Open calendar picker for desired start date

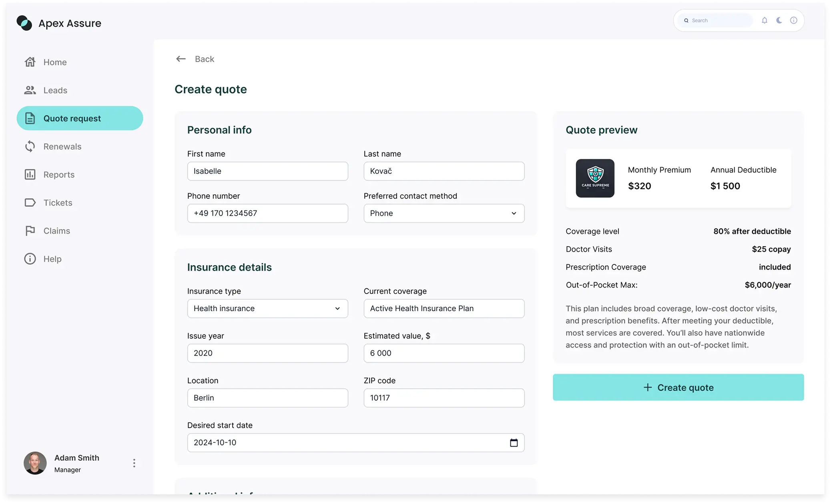click(x=514, y=443)
